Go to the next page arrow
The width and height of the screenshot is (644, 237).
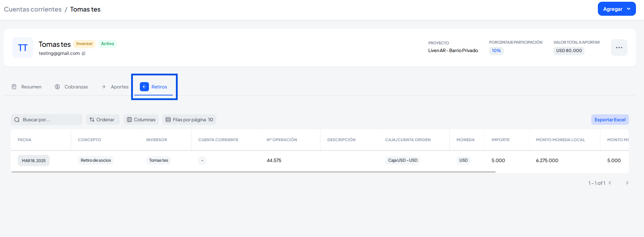click(x=627, y=183)
